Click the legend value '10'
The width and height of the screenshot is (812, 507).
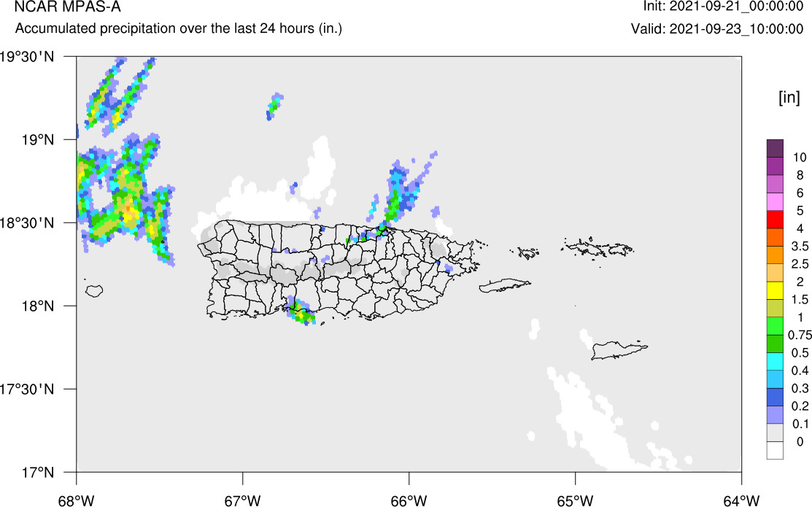[x=800, y=158]
